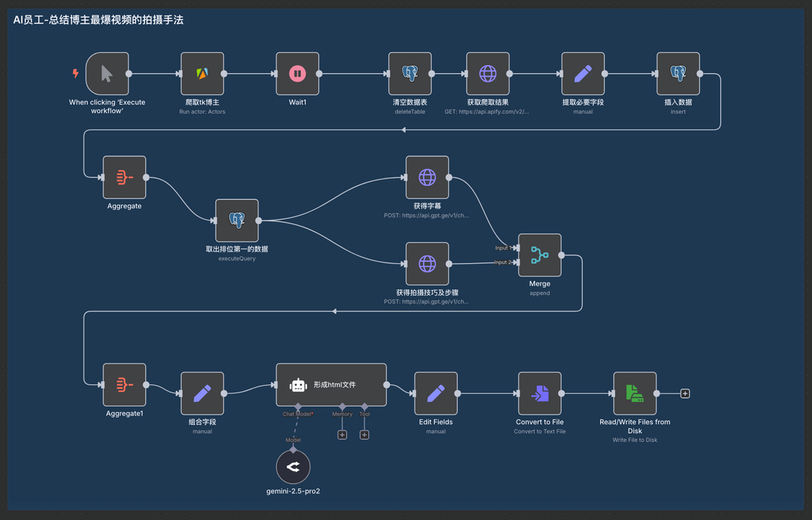Open the Convert to File node

point(540,393)
